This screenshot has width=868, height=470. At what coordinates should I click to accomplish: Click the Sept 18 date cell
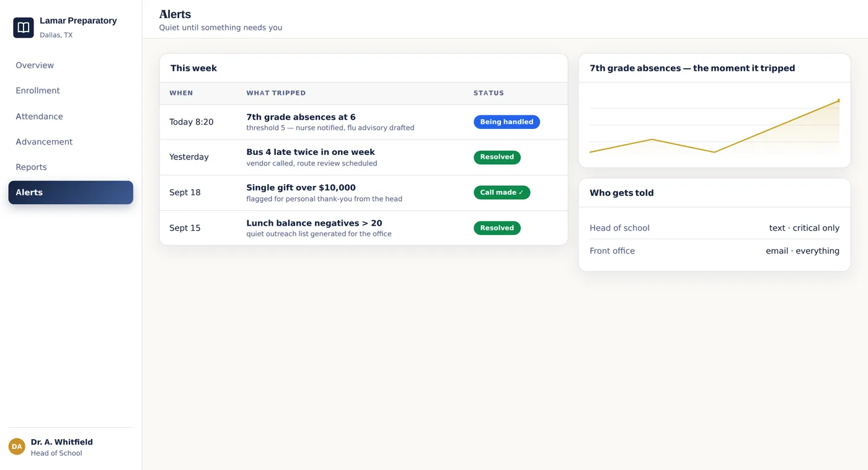pyautogui.click(x=185, y=192)
